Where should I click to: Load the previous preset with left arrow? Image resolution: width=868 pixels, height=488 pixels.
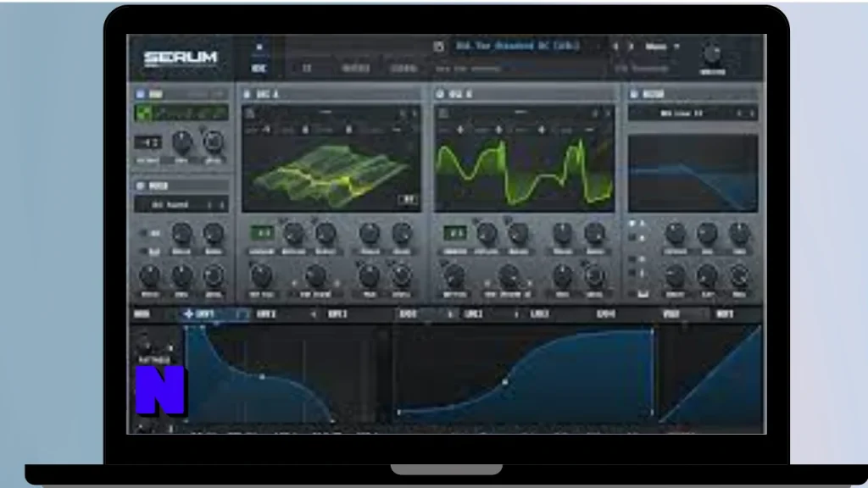(615, 47)
